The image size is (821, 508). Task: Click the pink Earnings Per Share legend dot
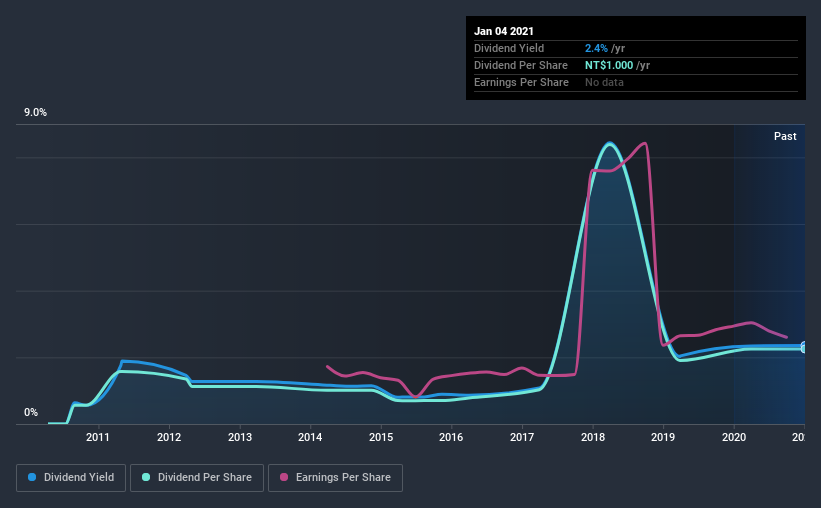tap(284, 477)
